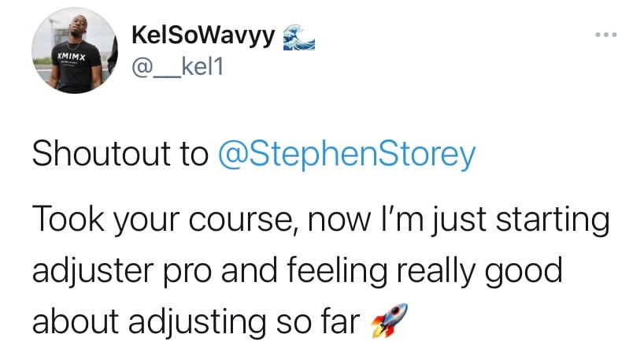
Task: Click the wave emoji beside the display name
Action: (299, 38)
